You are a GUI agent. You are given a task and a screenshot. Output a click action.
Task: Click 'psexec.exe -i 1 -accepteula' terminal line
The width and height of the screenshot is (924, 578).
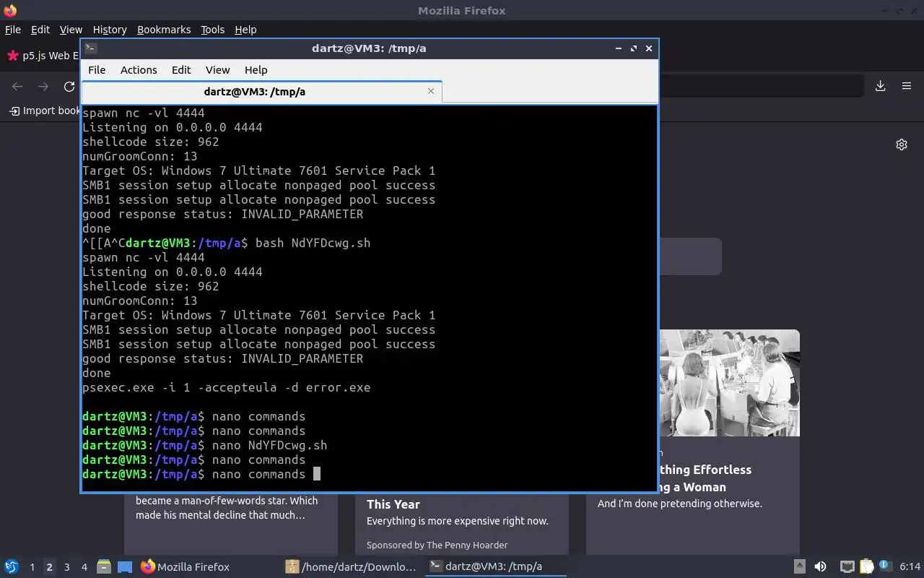click(x=226, y=387)
